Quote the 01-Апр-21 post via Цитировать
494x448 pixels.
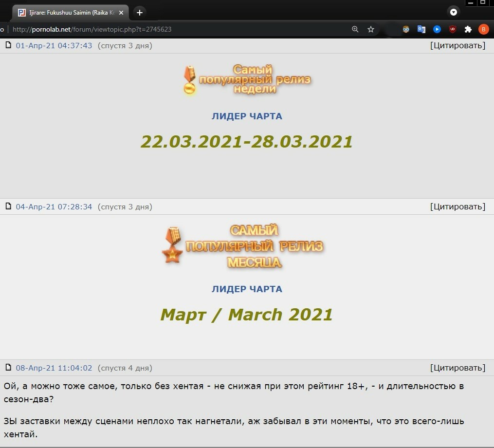[457, 46]
